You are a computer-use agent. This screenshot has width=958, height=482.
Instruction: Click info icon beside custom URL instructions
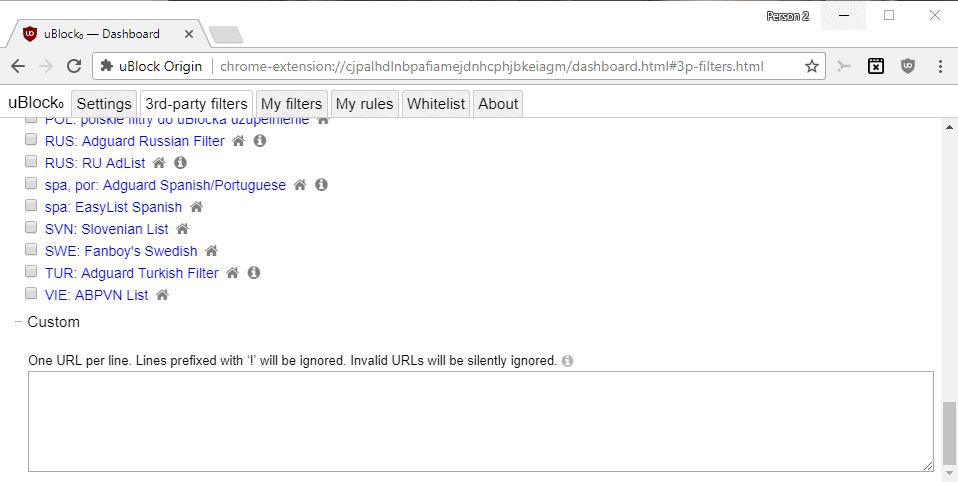[x=568, y=361]
